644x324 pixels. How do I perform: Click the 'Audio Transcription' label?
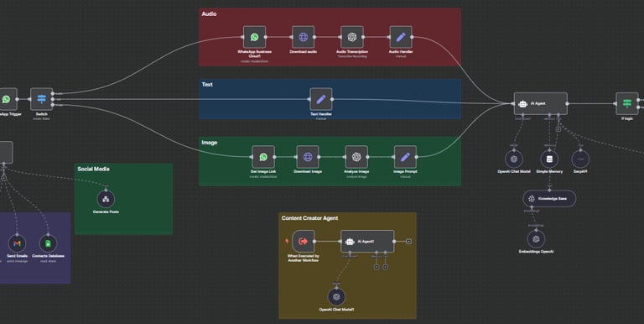click(x=352, y=52)
